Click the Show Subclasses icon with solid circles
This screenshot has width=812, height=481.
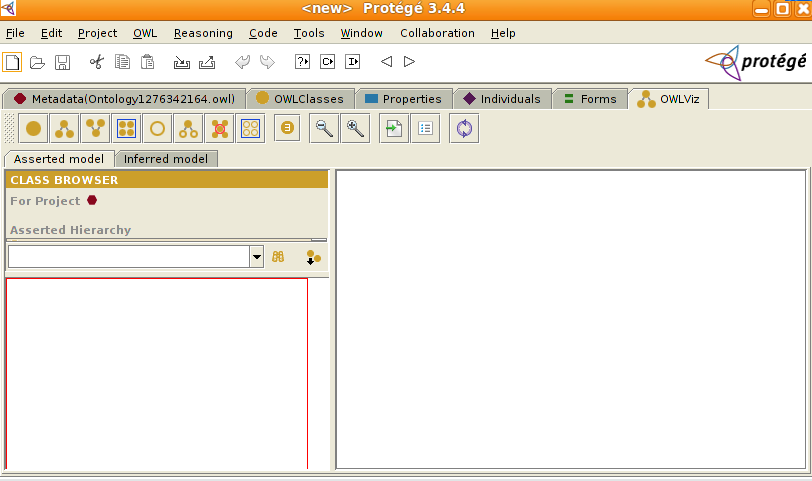click(64, 128)
